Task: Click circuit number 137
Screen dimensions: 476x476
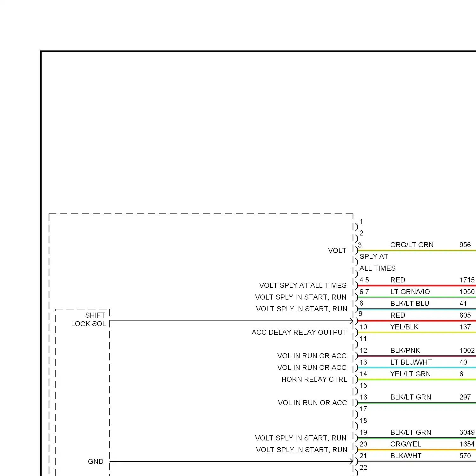Action: point(465,327)
